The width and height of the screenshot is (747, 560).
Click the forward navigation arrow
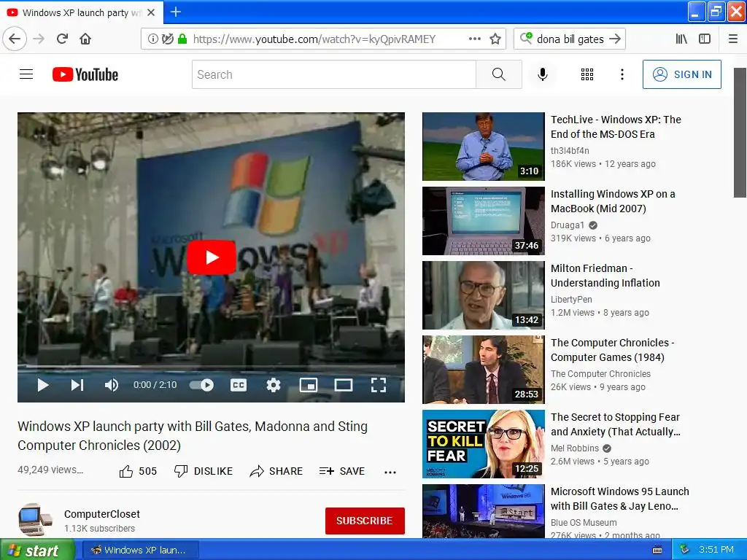click(39, 39)
